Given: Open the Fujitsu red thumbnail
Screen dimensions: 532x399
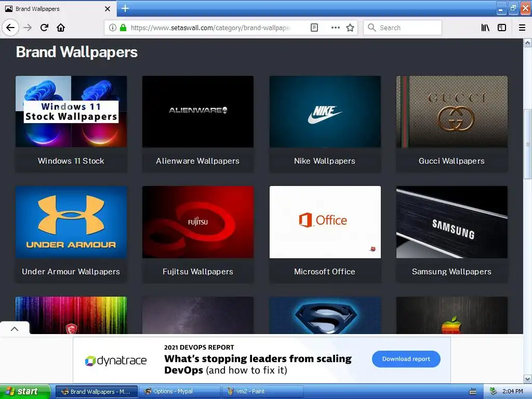Looking at the screenshot, I should click(x=198, y=222).
